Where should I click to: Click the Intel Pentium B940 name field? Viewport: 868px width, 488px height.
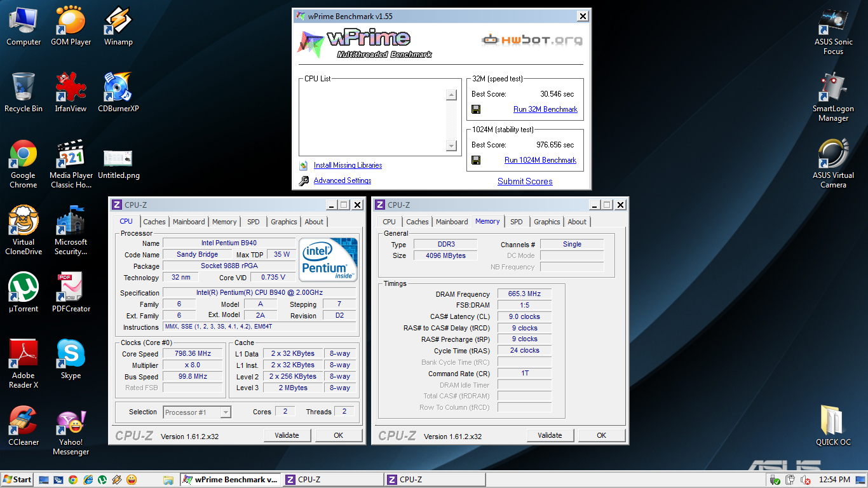coord(229,243)
